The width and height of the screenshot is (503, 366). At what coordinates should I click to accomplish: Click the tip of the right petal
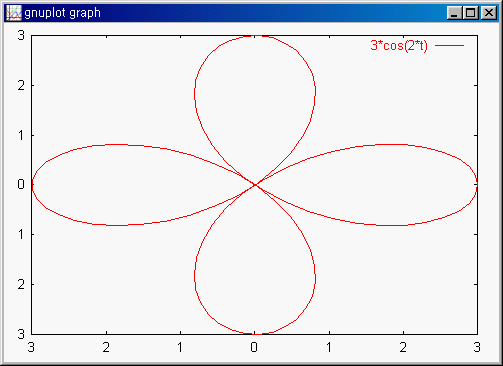pyautogui.click(x=477, y=185)
